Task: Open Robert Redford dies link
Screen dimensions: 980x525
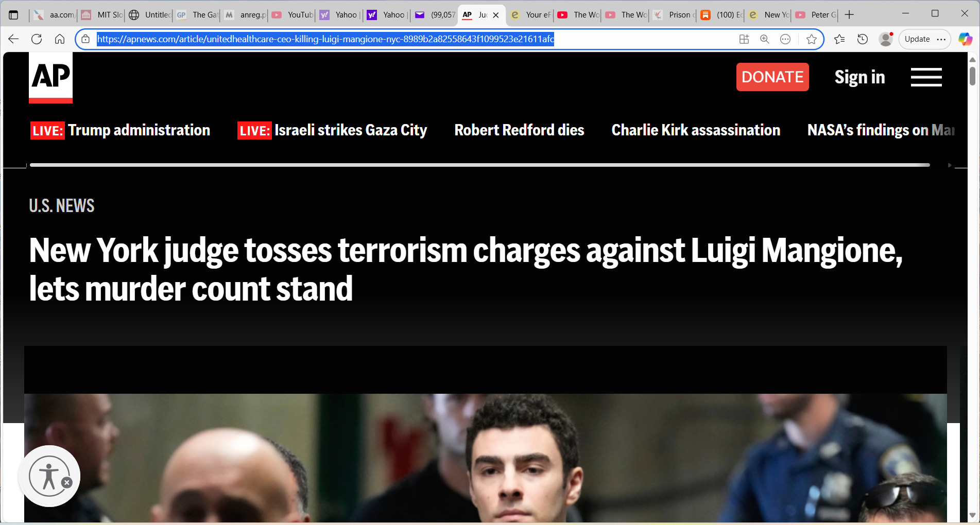Action: (519, 130)
